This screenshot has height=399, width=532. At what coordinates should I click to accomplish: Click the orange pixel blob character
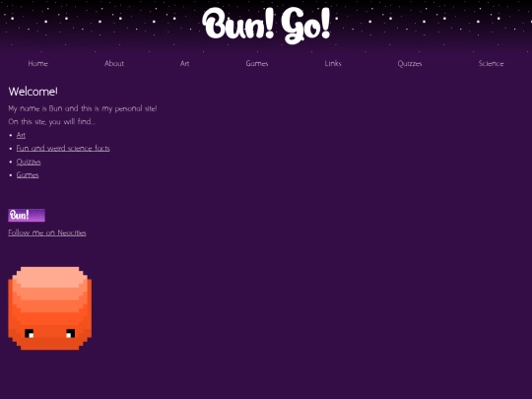[50, 308]
